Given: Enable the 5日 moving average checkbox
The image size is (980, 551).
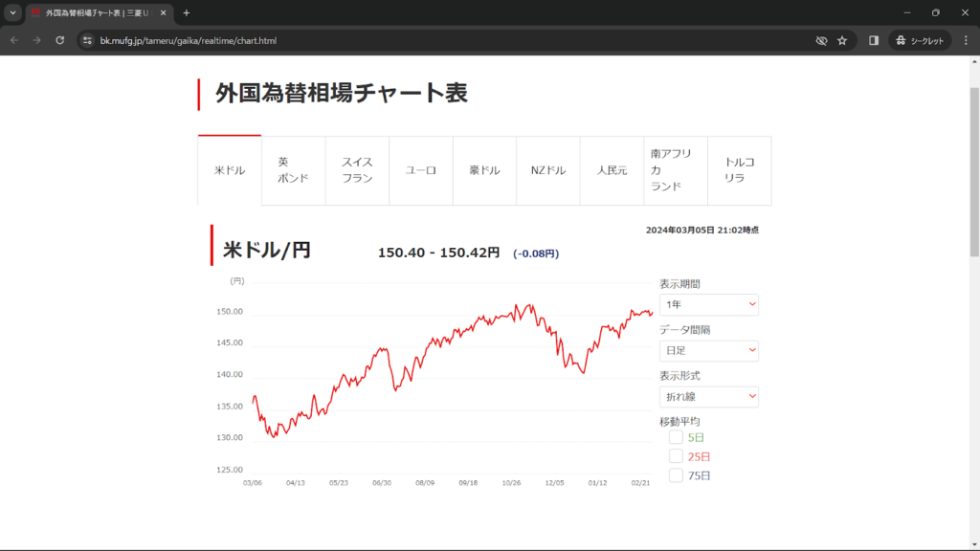Looking at the screenshot, I should click(x=676, y=437).
